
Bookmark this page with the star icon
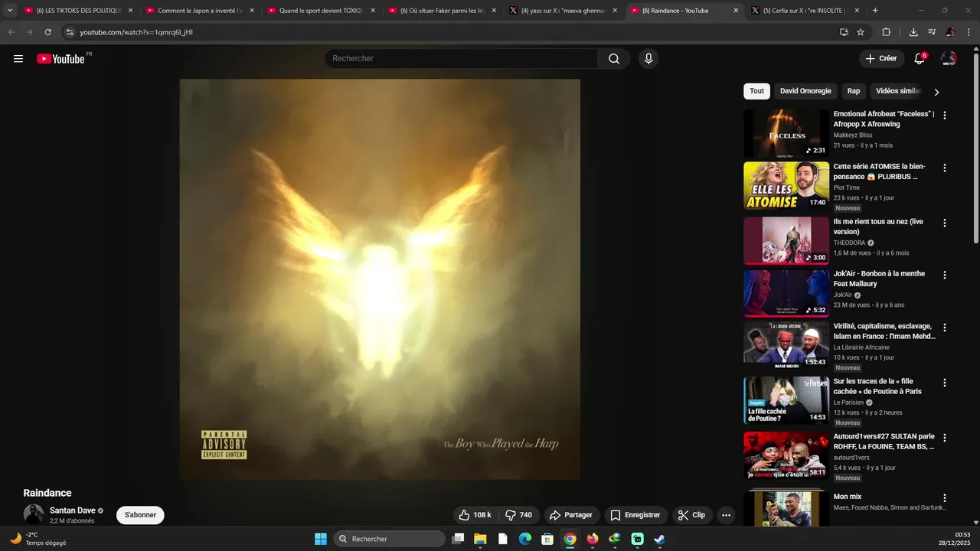[861, 32]
